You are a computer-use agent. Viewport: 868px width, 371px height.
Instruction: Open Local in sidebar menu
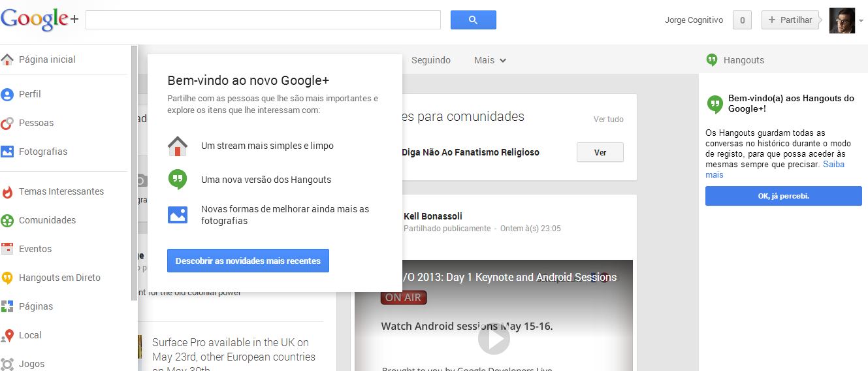(x=30, y=335)
